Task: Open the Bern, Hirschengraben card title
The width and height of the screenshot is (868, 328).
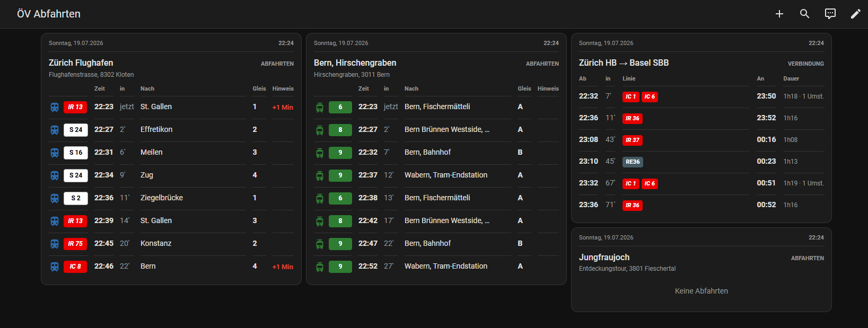Action: click(x=355, y=63)
